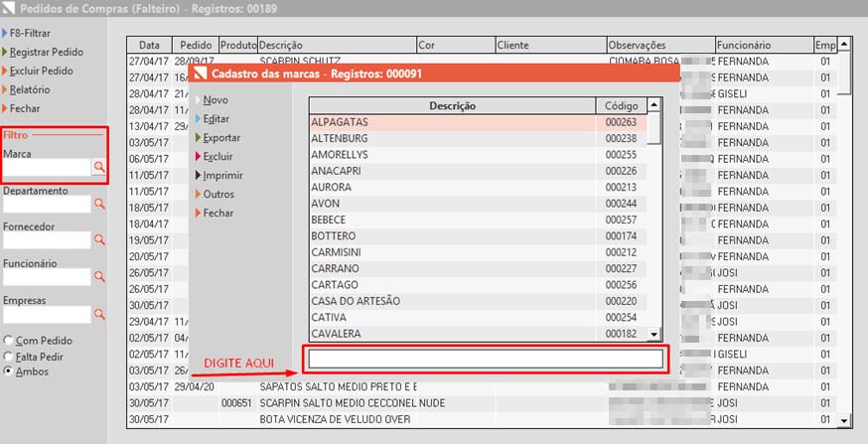Click the Data column header

coord(149,45)
